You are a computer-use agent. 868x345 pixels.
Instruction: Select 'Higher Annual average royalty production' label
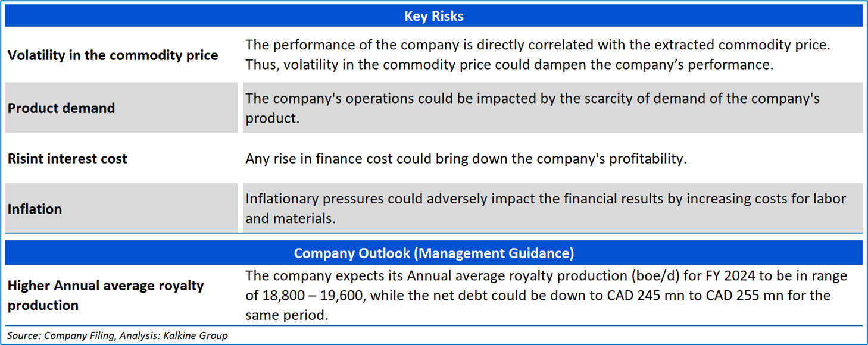pyautogui.click(x=106, y=295)
